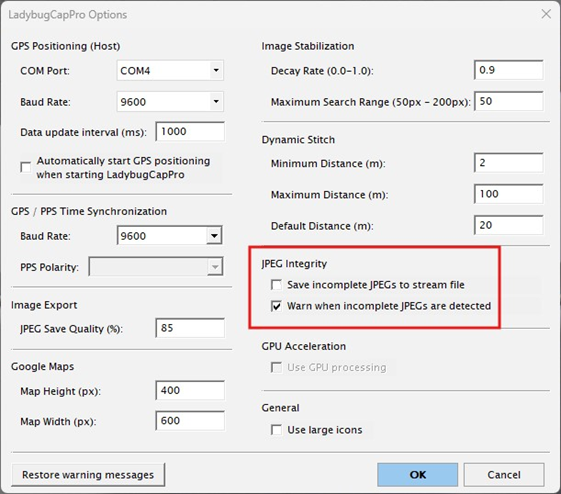561x494 pixels.
Task: Click the "PPS Polarity:" label
Action: click(x=49, y=267)
